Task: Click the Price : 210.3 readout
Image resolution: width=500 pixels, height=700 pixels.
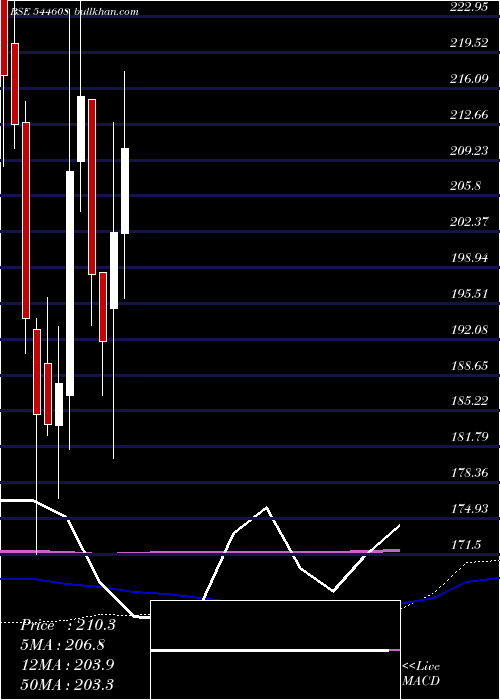Action: pyautogui.click(x=68, y=625)
